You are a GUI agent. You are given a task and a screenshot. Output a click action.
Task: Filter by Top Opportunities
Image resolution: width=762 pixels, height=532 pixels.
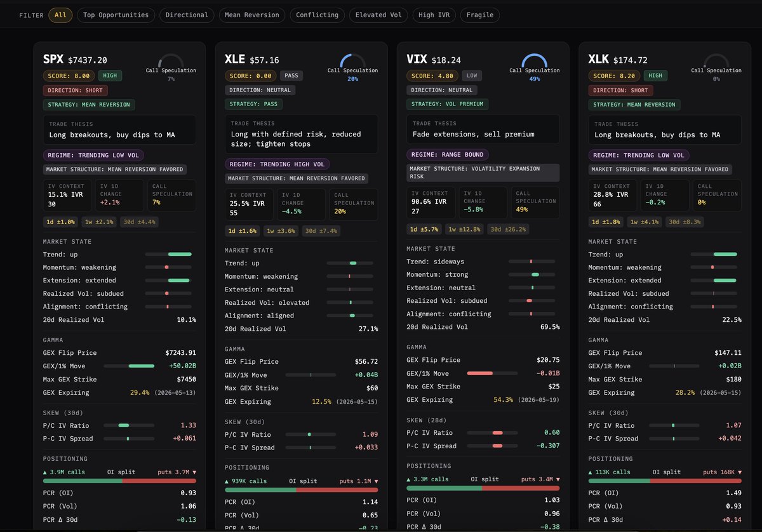116,15
